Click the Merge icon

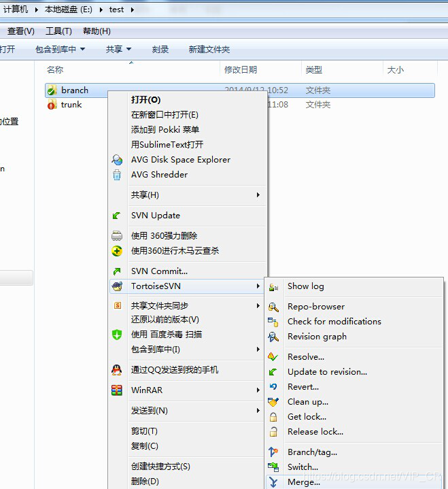(x=273, y=482)
